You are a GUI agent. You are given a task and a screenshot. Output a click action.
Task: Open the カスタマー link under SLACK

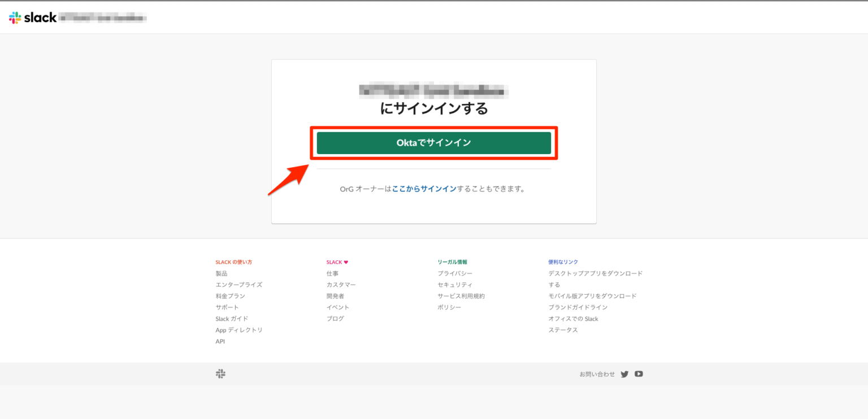tap(341, 285)
